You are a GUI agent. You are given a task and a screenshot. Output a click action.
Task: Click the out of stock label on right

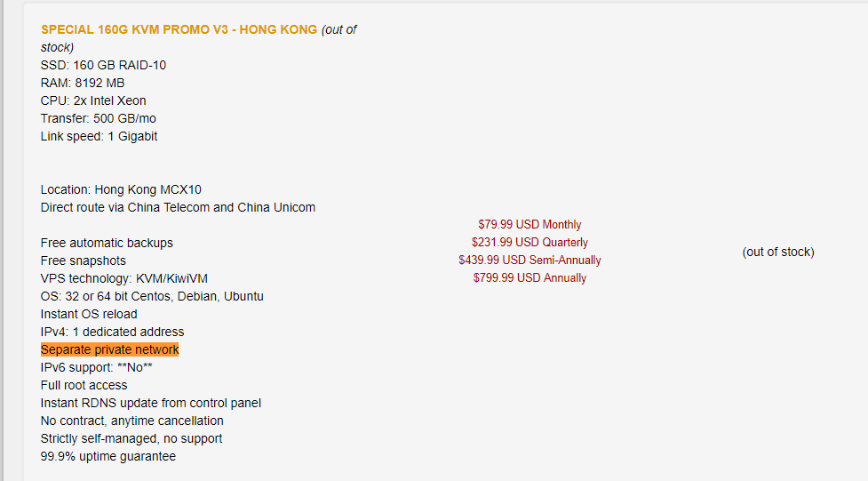(778, 252)
